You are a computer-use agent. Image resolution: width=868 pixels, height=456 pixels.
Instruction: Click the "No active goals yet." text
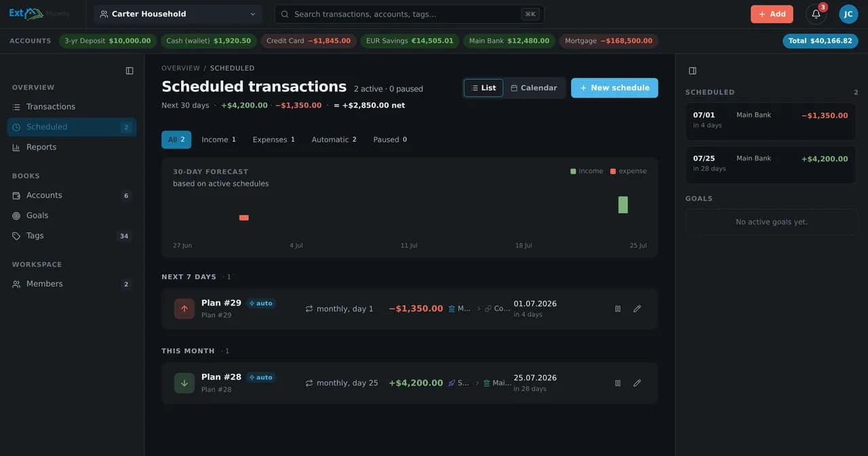tap(772, 222)
